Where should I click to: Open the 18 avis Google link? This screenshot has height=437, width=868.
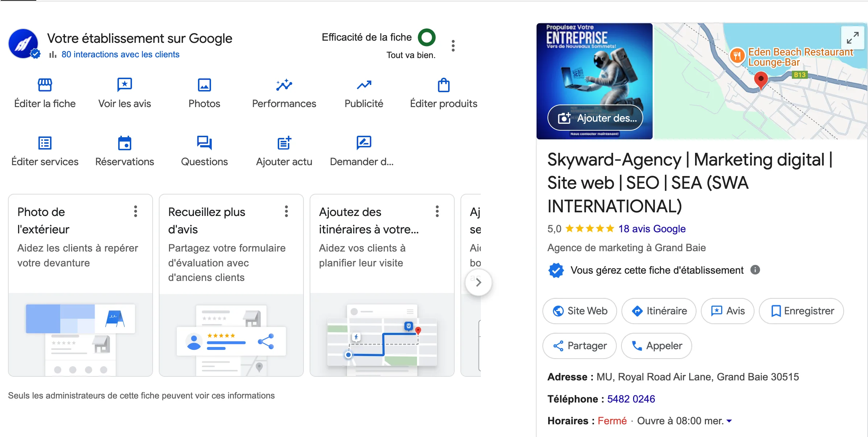652,229
